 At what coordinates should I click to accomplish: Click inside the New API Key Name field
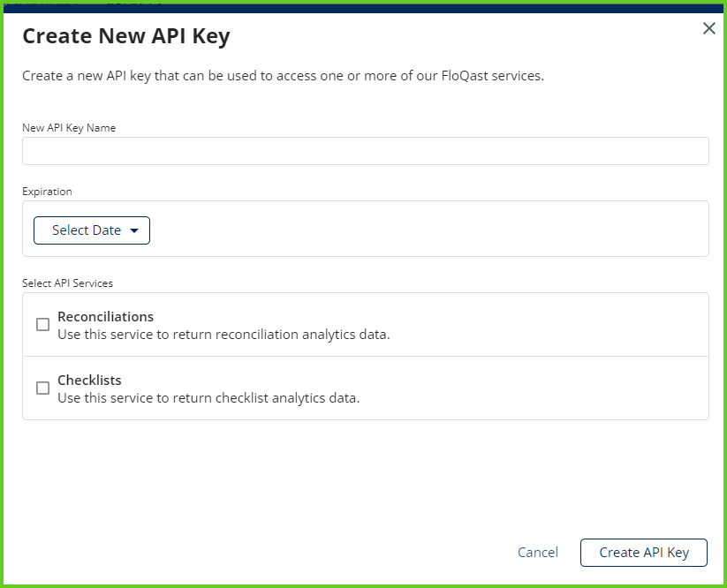[x=365, y=150]
